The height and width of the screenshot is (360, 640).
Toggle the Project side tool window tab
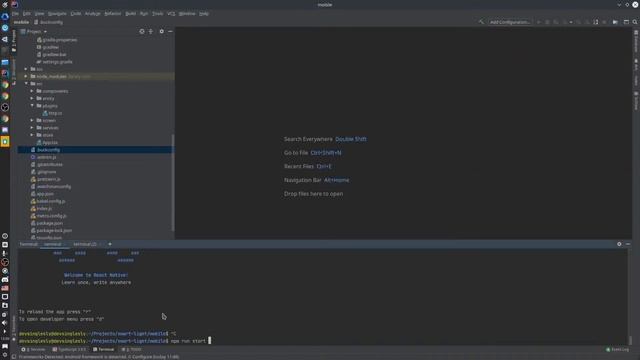(13, 41)
